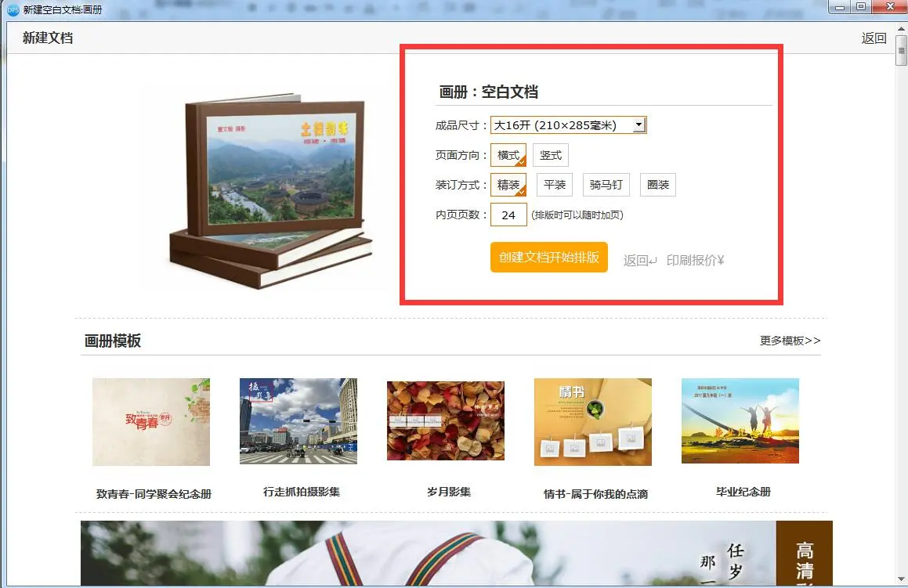This screenshot has width=908, height=588.
Task: Open the 岁月影集 template
Action: pos(445,421)
